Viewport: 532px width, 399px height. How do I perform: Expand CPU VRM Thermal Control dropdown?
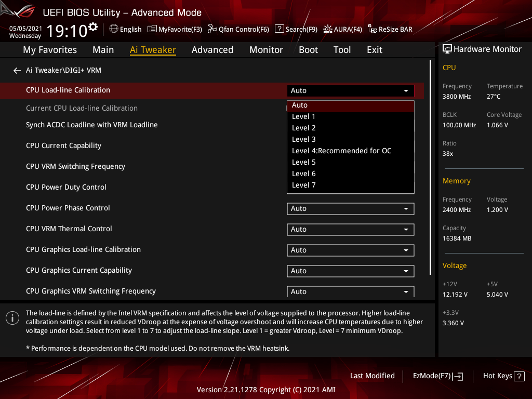coord(351,230)
